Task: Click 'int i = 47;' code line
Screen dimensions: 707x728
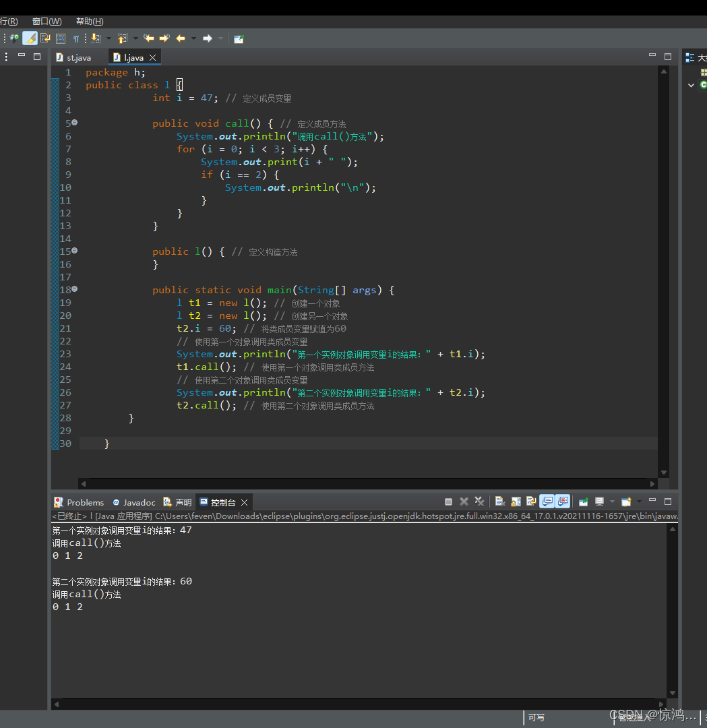Action: click(185, 98)
